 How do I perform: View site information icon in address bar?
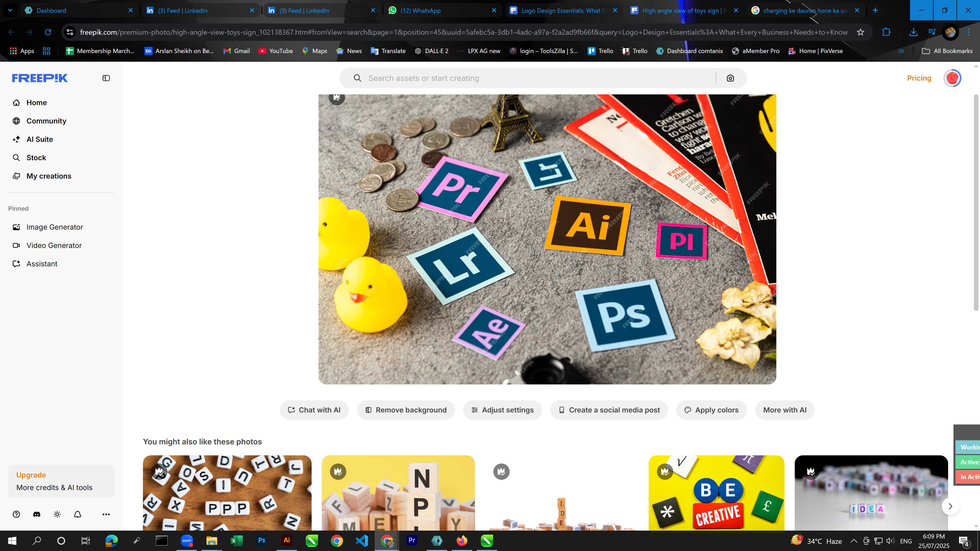click(70, 32)
